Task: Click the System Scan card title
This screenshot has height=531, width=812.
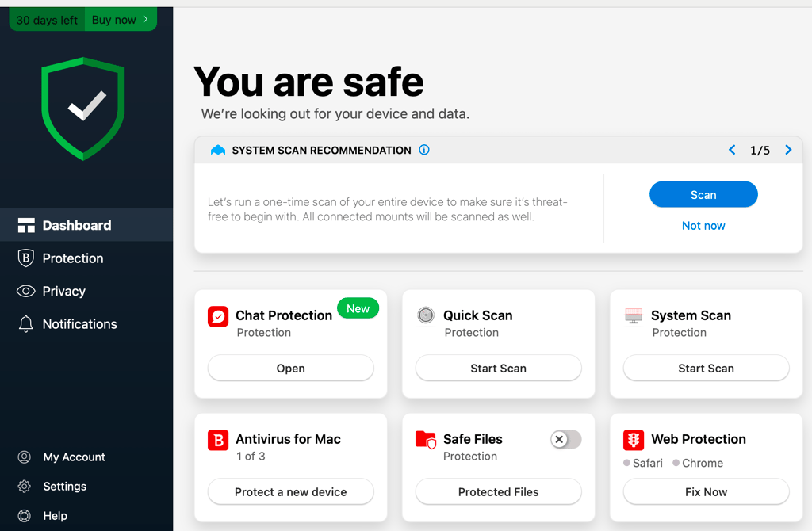Action: pos(691,315)
